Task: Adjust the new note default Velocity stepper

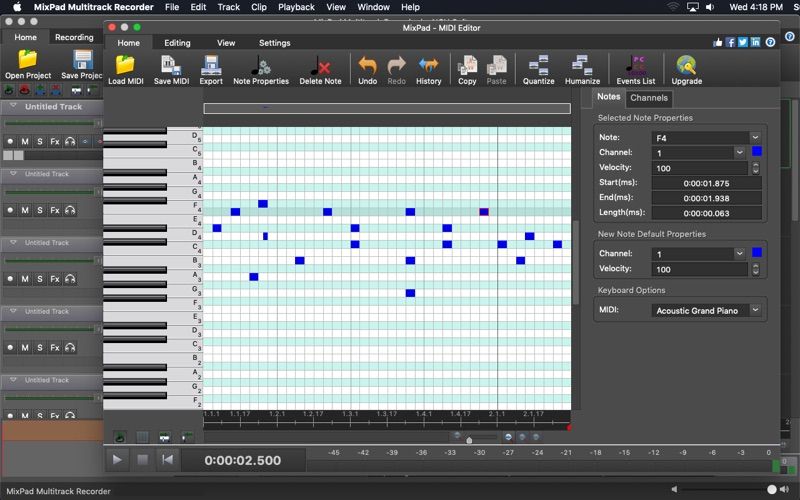Action: (756, 269)
